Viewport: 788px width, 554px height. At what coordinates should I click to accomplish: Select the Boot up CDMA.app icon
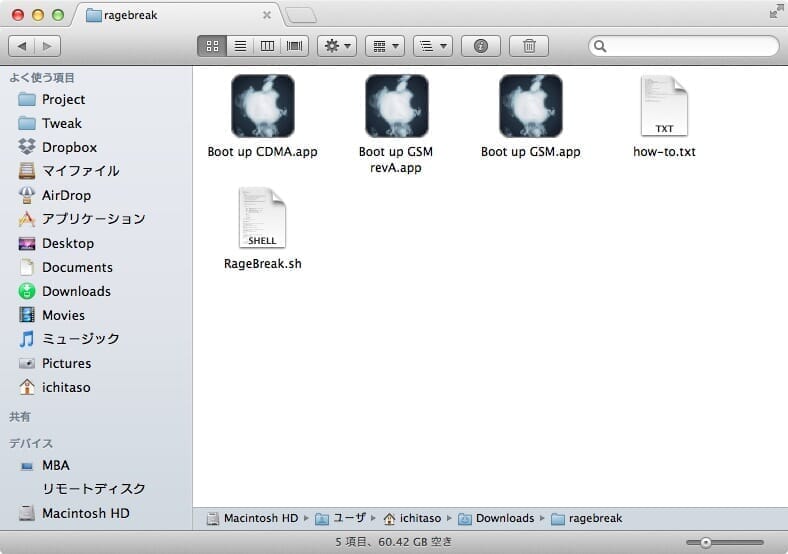(262, 106)
